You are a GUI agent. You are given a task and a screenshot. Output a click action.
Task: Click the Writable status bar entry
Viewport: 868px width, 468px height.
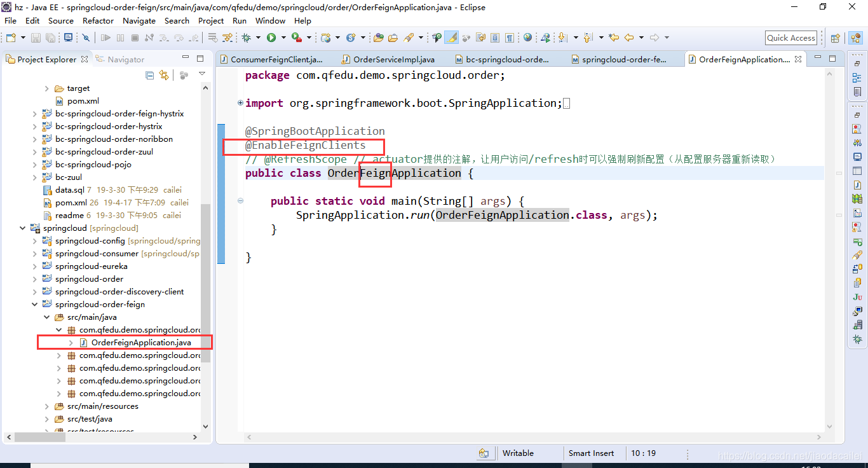pos(518,453)
